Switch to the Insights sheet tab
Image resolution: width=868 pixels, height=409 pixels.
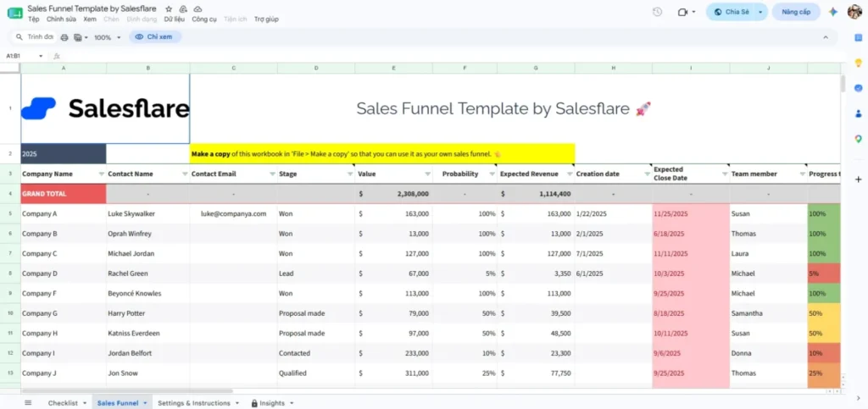click(272, 403)
